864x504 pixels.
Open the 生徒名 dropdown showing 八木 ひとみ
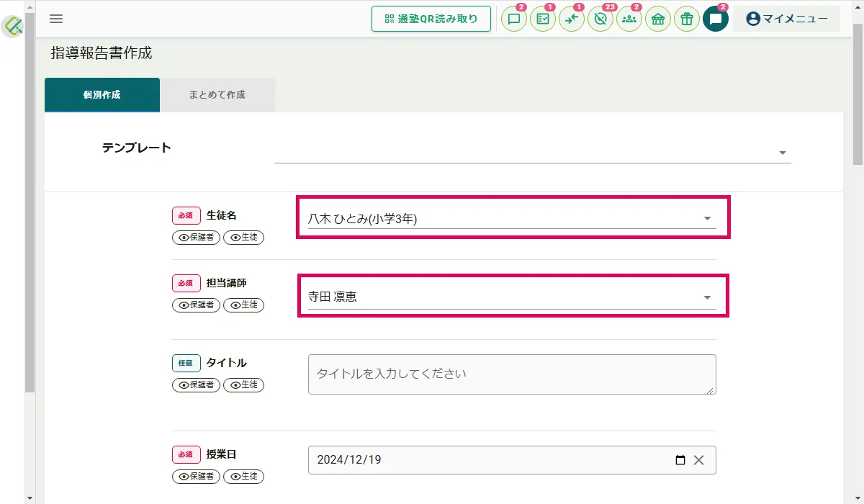point(512,219)
